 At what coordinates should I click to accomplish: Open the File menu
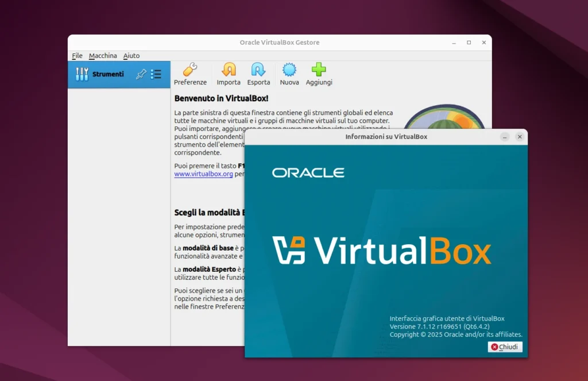coord(77,55)
